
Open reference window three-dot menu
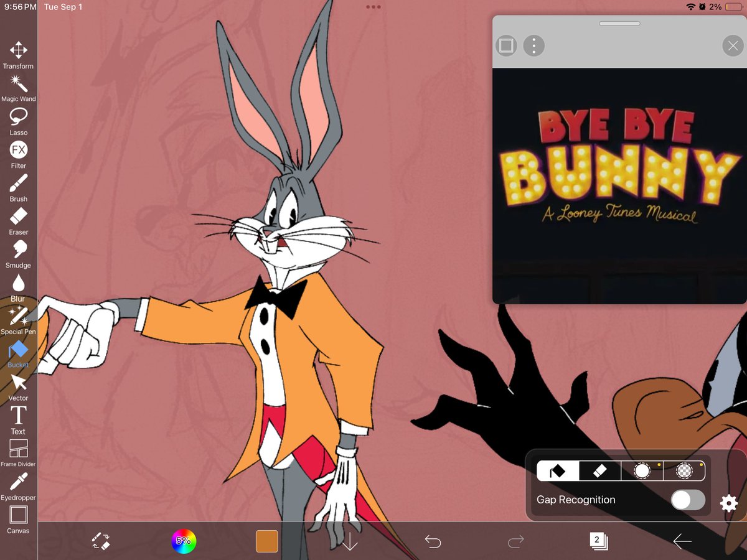(x=533, y=45)
